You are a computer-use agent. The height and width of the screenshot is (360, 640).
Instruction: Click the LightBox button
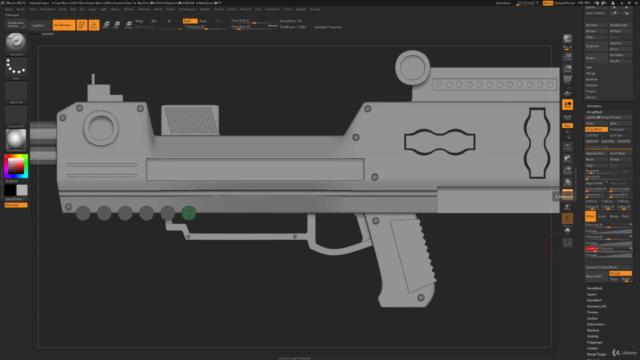[38, 25]
